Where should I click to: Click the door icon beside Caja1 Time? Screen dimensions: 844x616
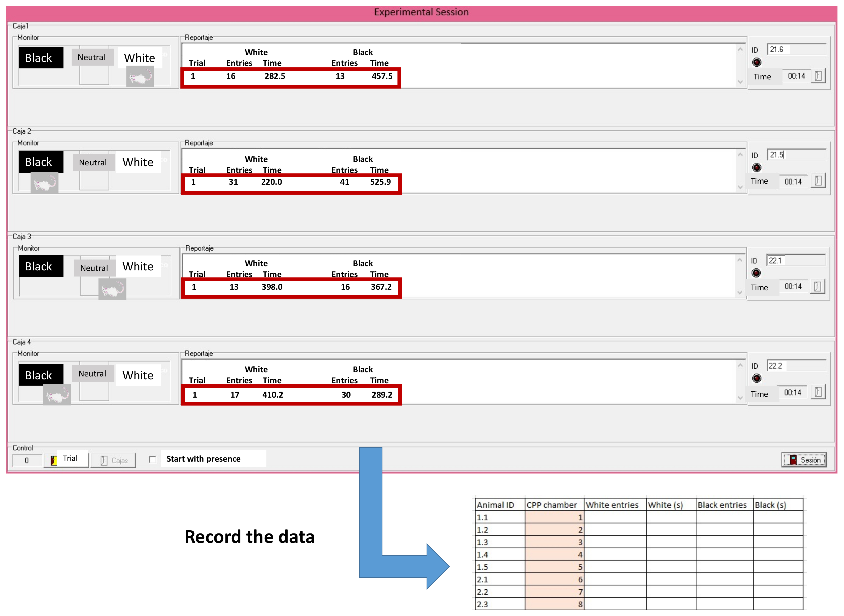point(818,76)
